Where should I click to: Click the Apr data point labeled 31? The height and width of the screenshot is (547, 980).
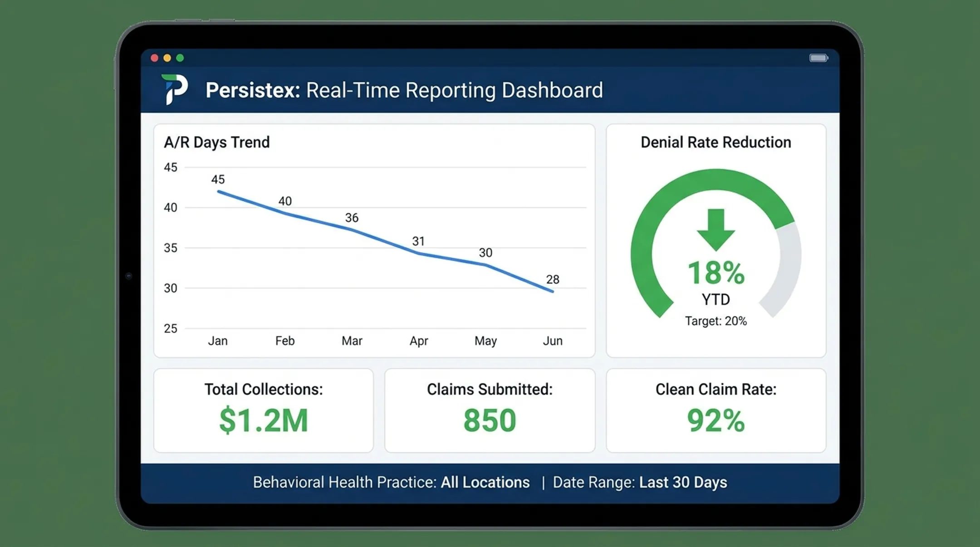click(x=418, y=253)
